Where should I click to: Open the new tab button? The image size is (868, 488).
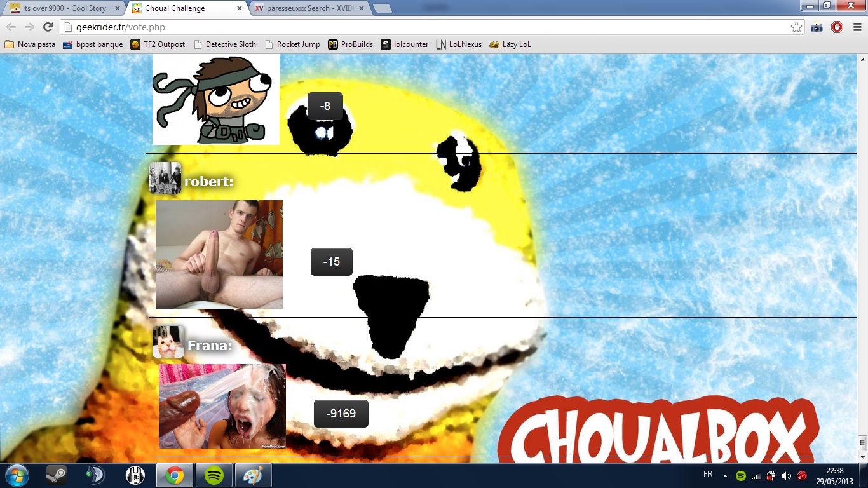(x=381, y=8)
